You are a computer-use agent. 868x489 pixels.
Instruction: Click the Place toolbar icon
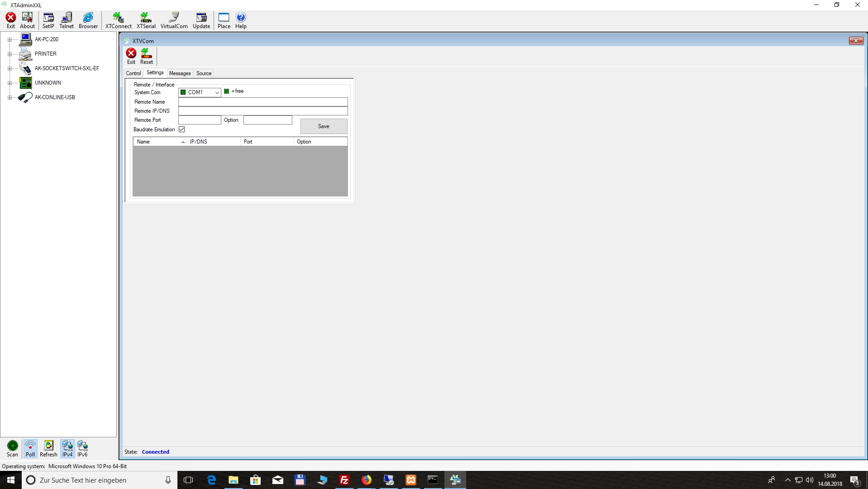[224, 20]
